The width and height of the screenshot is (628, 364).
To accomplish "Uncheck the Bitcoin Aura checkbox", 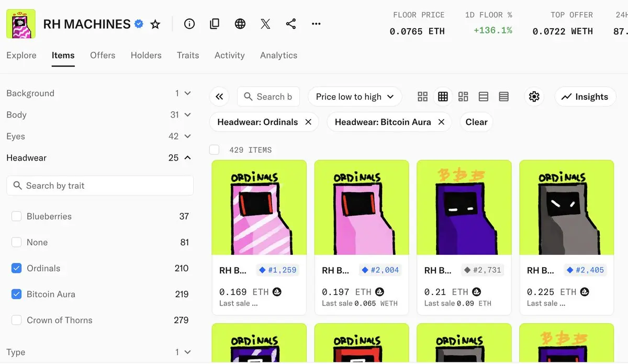I will 17,294.
